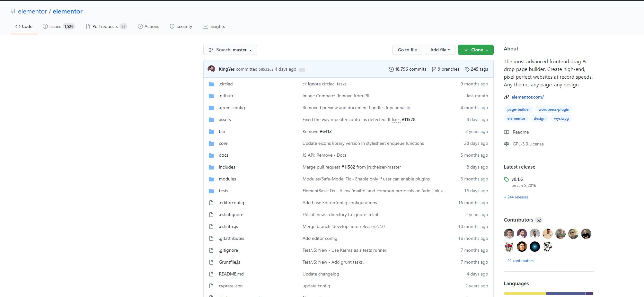Screen dimensions: 644x297
Task: Click the blue-purple languages bar segment
Action: [566, 293]
